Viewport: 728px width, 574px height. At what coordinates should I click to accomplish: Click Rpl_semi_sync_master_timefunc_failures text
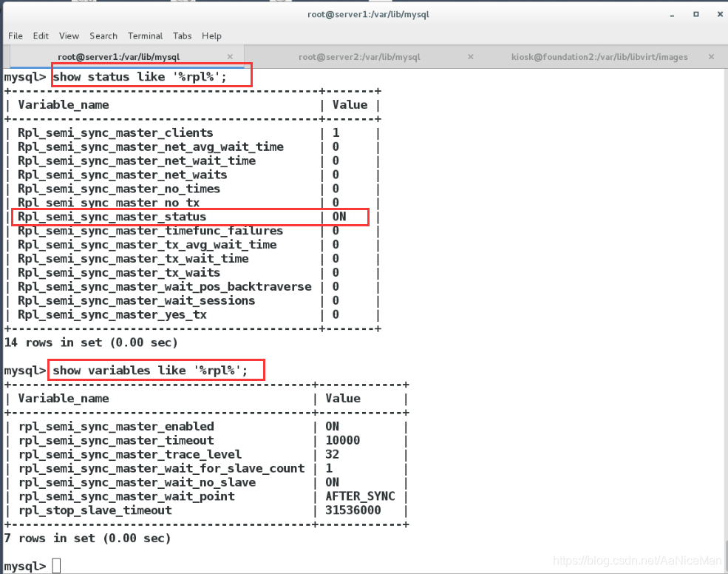click(150, 231)
